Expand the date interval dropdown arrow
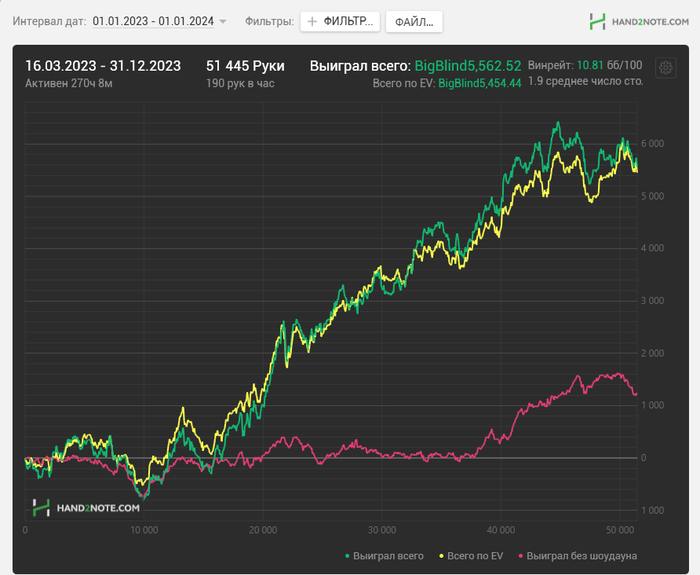Screen dimensions: 700x575 coord(223,21)
